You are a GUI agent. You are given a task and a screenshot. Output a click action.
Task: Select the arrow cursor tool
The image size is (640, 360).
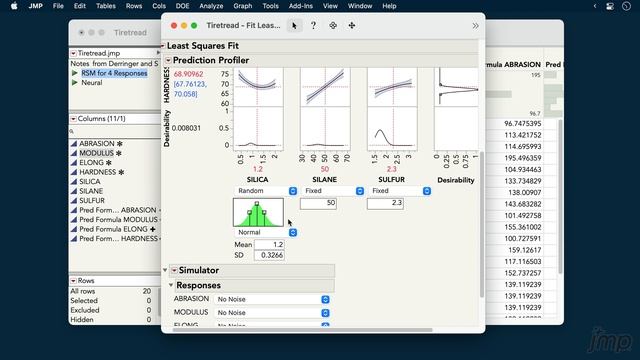click(294, 26)
